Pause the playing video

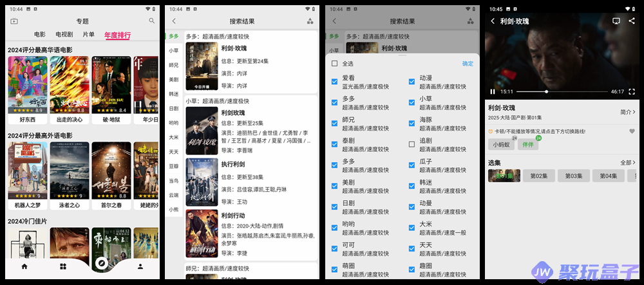click(x=493, y=92)
